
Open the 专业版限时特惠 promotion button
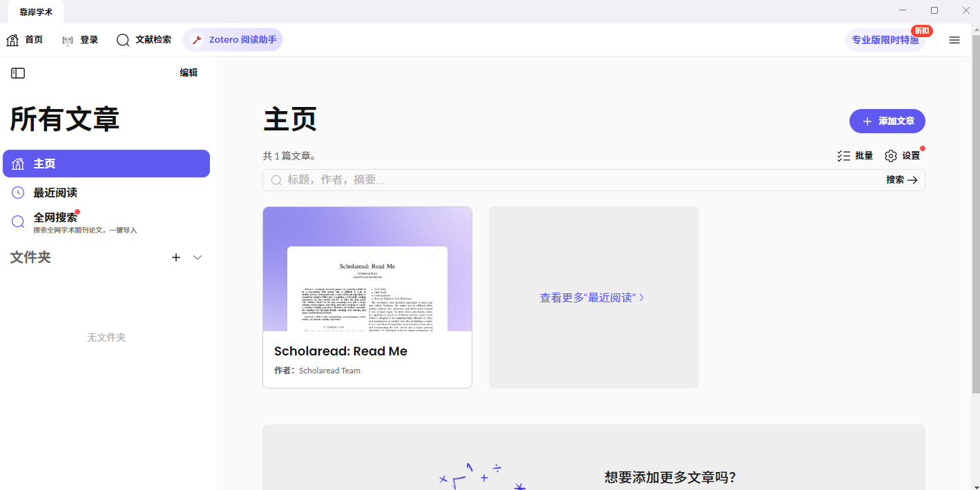tap(885, 39)
